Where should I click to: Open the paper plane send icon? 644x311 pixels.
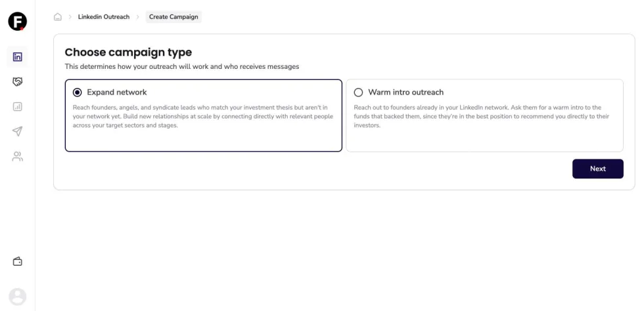coord(17,131)
